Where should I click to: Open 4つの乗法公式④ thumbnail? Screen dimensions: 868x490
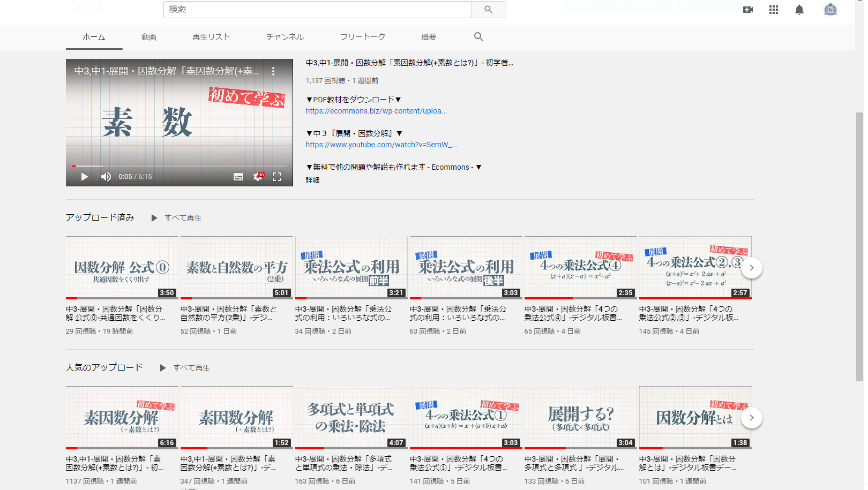pos(581,268)
